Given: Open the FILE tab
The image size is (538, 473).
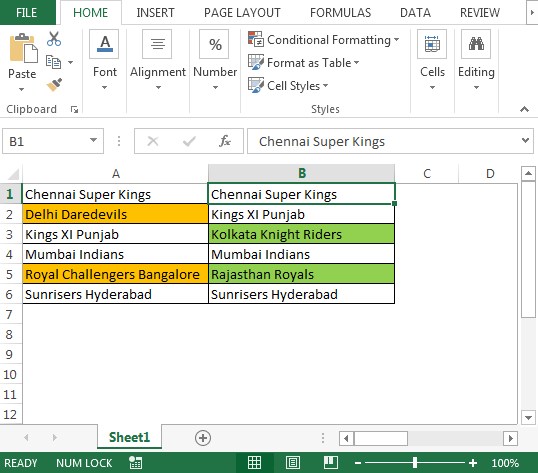Looking at the screenshot, I should (27, 13).
